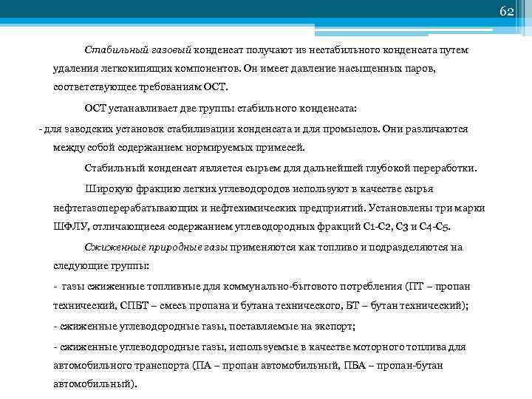Click the line mentioning 'моторного топлива'
Viewport: 532px width, 399px height.
coord(259,347)
